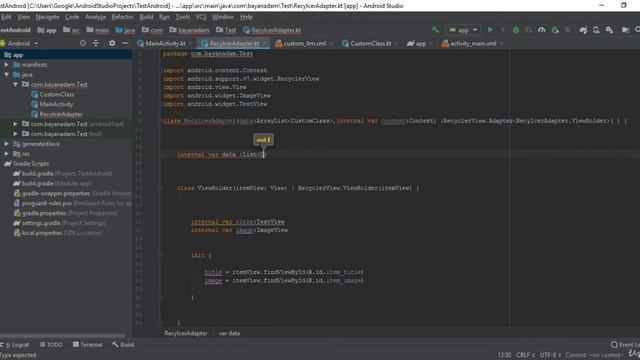Viewport: 640px width, 360px height.
Task: Open Project panel settings gear
Action: click(112, 43)
